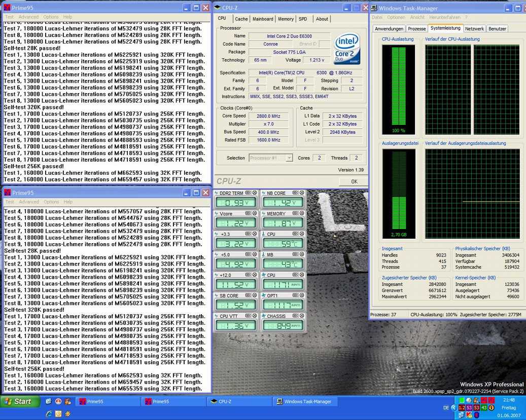Close the CHASSIS fan gadget
526x420 pixels.
click(302, 316)
